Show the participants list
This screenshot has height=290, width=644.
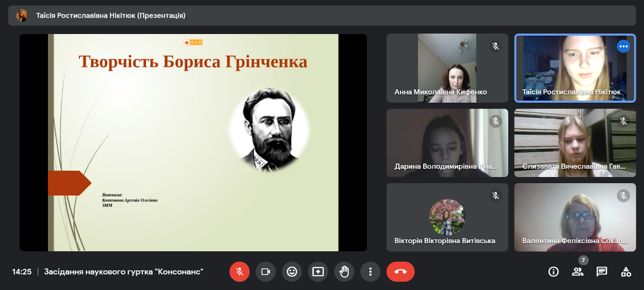pos(577,271)
